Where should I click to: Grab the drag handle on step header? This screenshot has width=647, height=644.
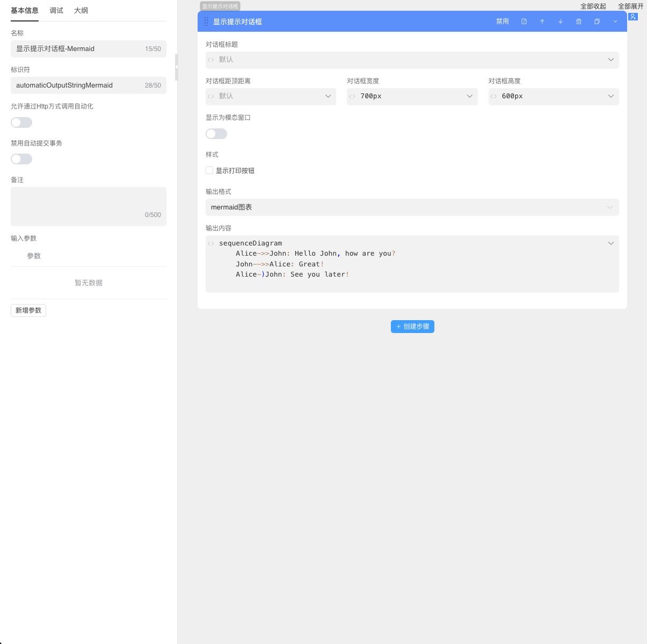click(206, 21)
